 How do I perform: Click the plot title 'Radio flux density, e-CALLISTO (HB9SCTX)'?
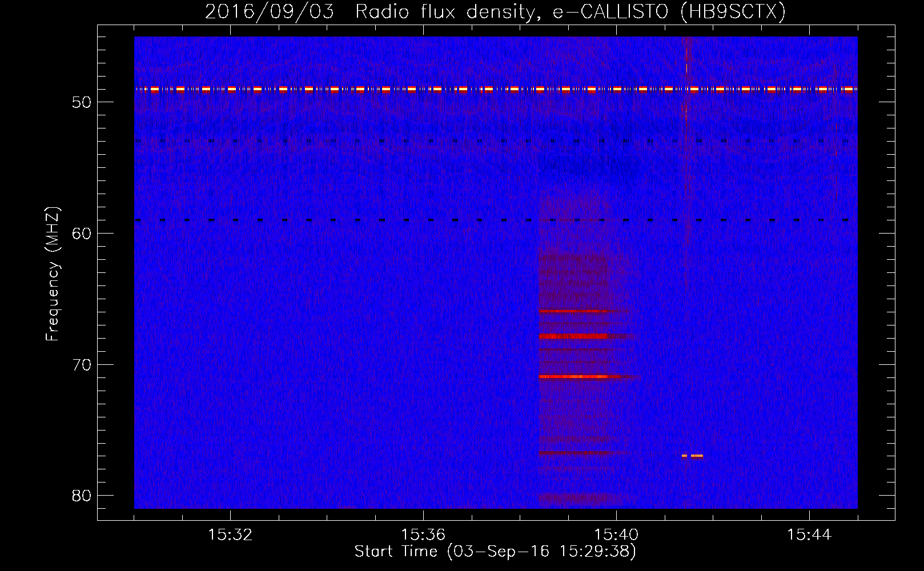tap(570, 11)
